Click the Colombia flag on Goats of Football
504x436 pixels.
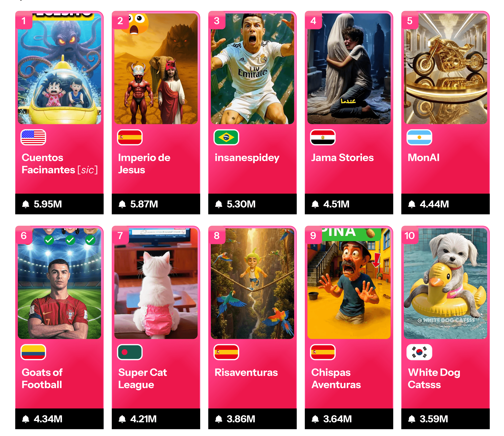point(33,352)
